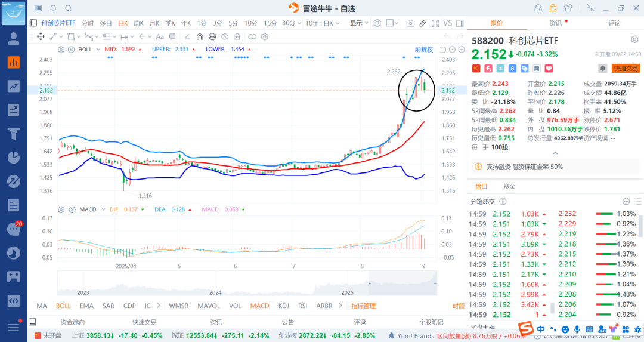Toggle the right sidebar panel icon
The image size is (644, 342).
click(460, 23)
